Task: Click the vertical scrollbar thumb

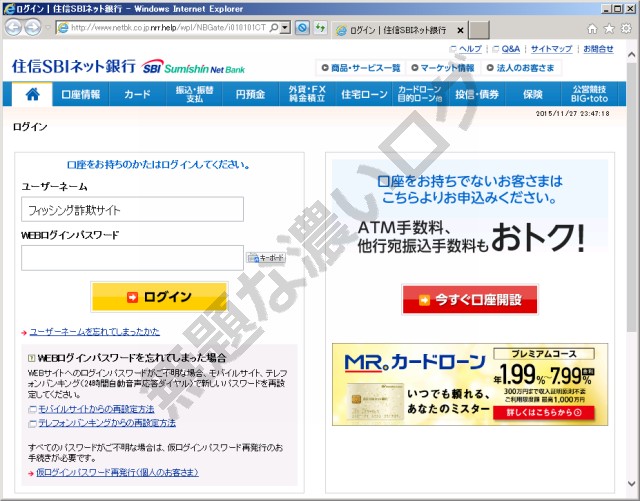Action: pyautogui.click(x=631, y=197)
